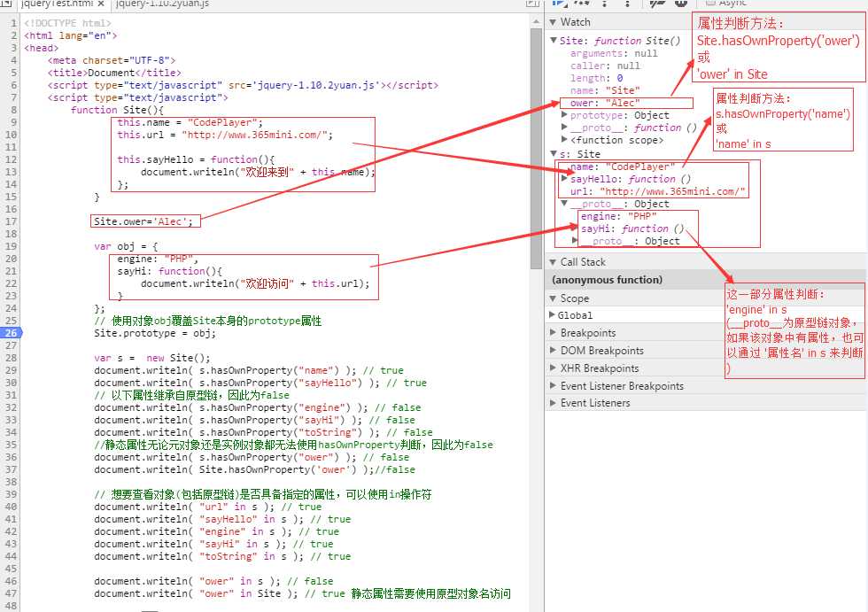Click the code editor scrollbar up arrow
Image resolution: width=868 pixels, height=612 pixels.
coord(536,21)
